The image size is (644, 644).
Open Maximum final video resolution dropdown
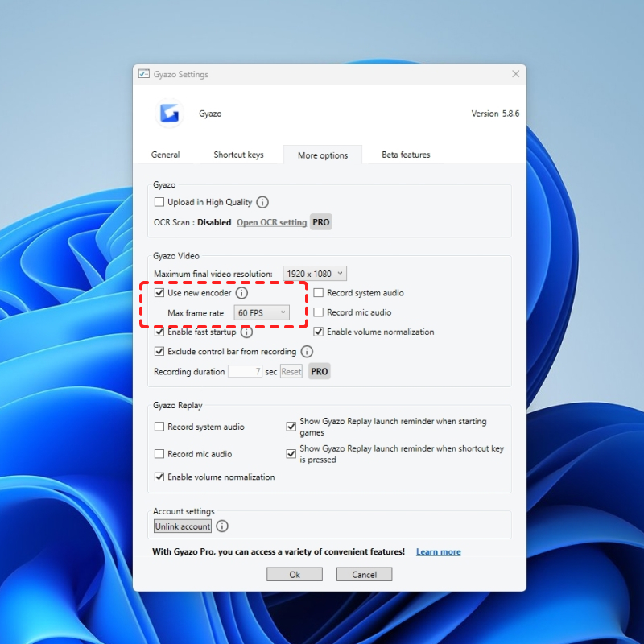(315, 274)
